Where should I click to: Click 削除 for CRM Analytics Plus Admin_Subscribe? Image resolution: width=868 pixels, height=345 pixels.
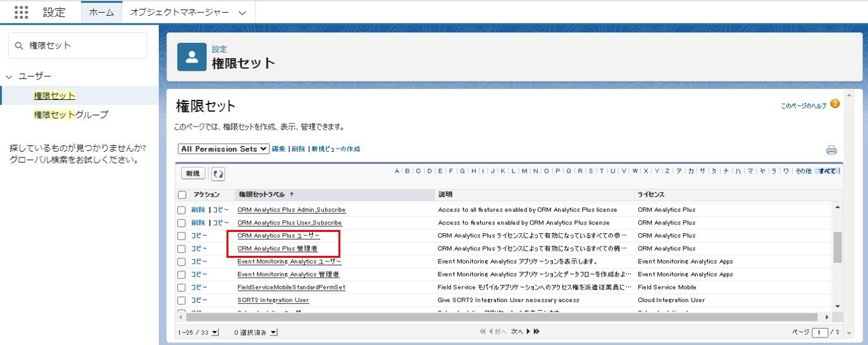(x=198, y=210)
